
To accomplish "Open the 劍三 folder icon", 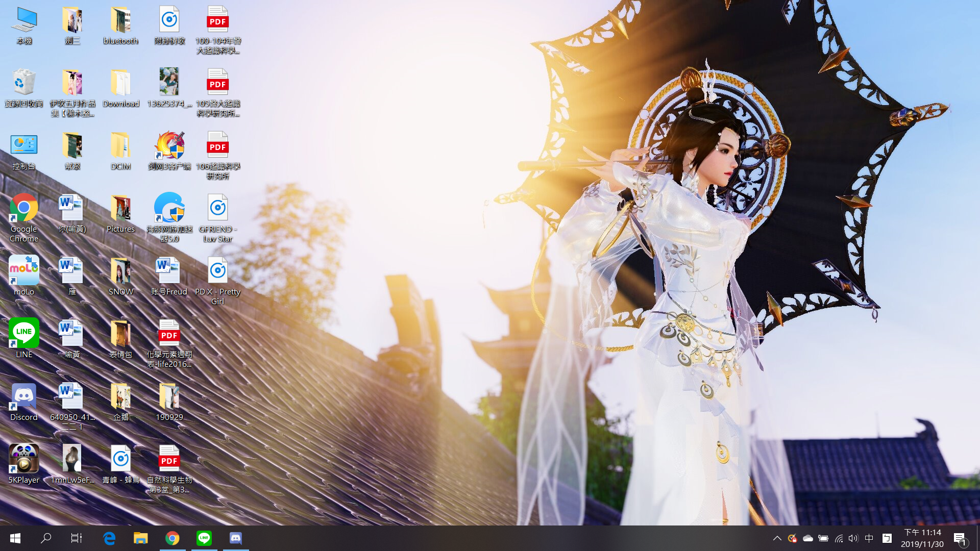I will click(72, 26).
